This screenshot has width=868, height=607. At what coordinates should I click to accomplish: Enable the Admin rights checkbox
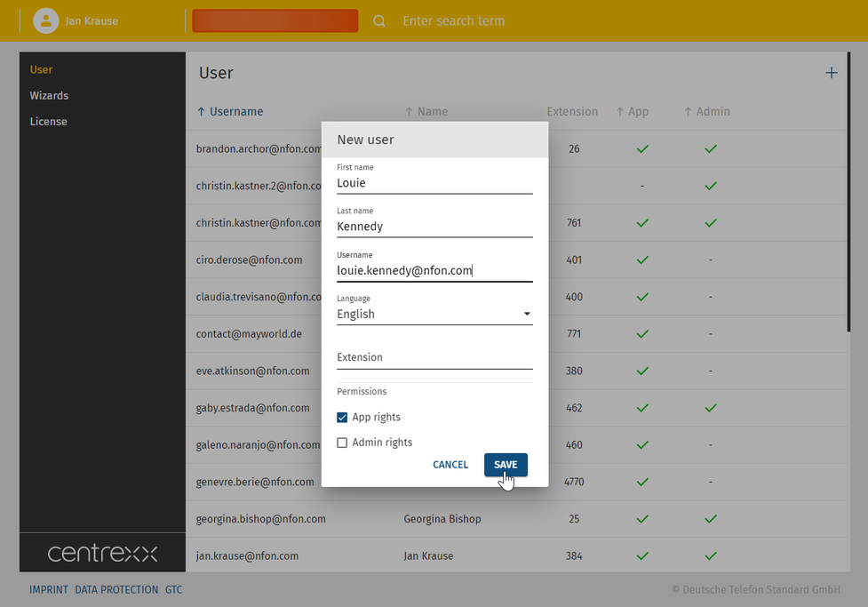342,443
